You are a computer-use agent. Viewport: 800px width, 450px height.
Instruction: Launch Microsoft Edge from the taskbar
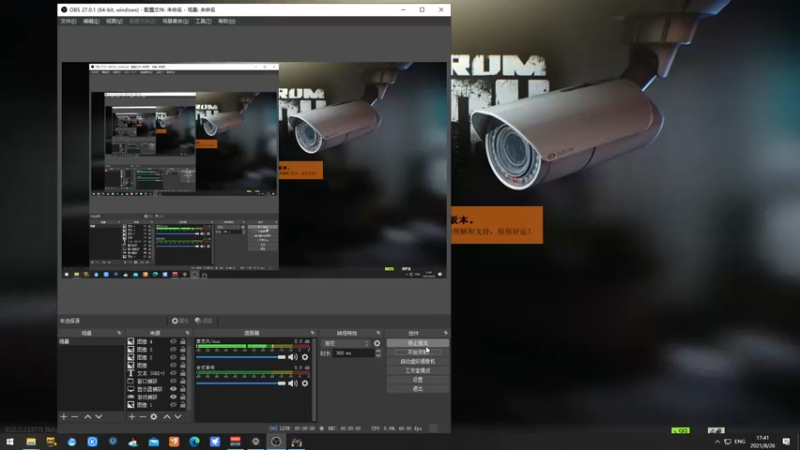[x=194, y=442]
